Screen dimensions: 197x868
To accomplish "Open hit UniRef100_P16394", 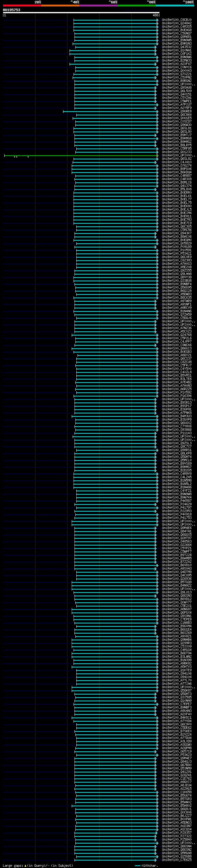I will click(177, 396).
